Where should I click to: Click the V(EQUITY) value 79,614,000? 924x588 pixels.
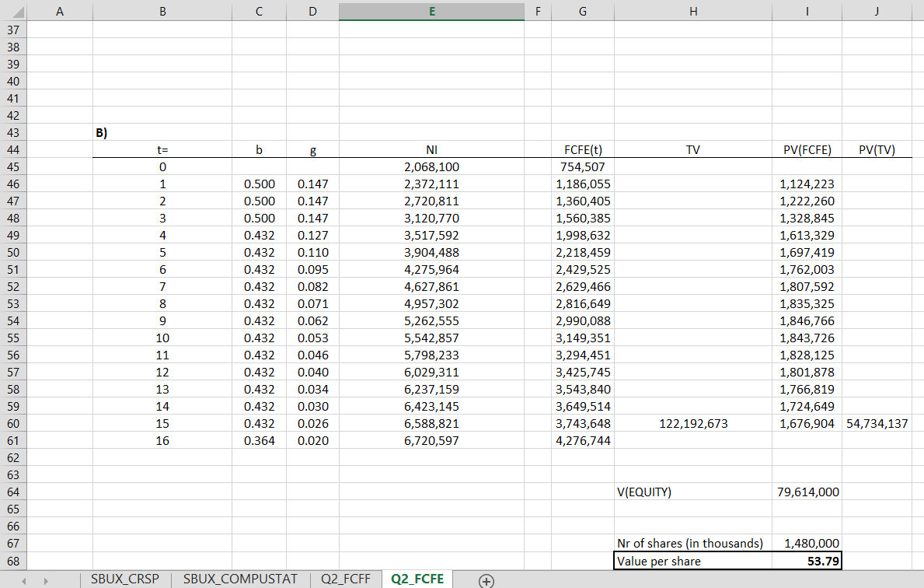point(807,492)
